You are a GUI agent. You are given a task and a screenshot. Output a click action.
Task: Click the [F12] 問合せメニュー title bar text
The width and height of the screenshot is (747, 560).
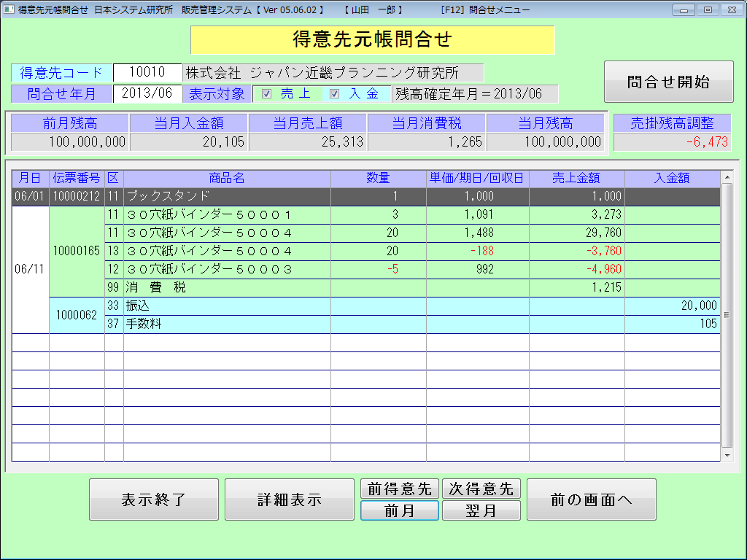485,10
